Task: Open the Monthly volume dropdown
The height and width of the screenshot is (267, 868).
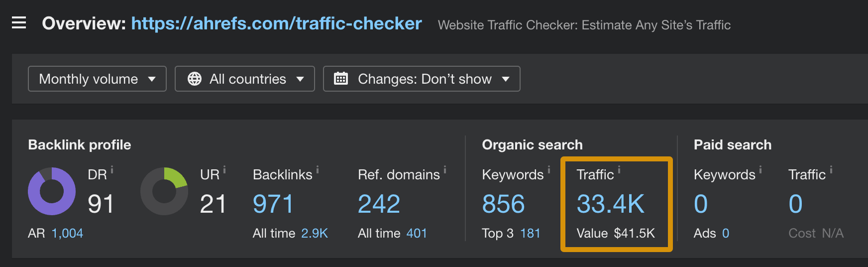Action: coord(97,79)
